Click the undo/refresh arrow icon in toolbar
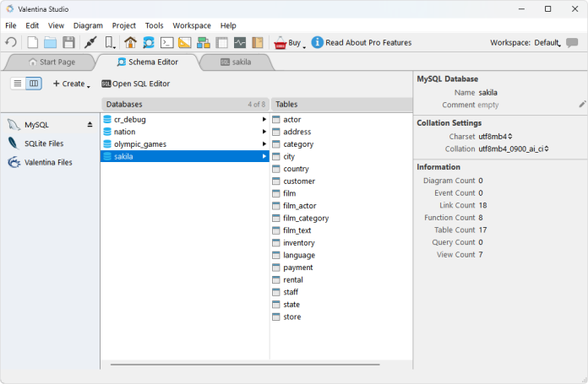This screenshot has height=384, width=588. coord(12,42)
